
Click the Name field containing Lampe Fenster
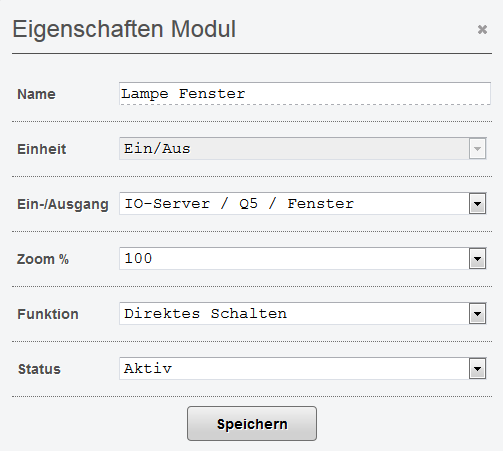tap(305, 94)
